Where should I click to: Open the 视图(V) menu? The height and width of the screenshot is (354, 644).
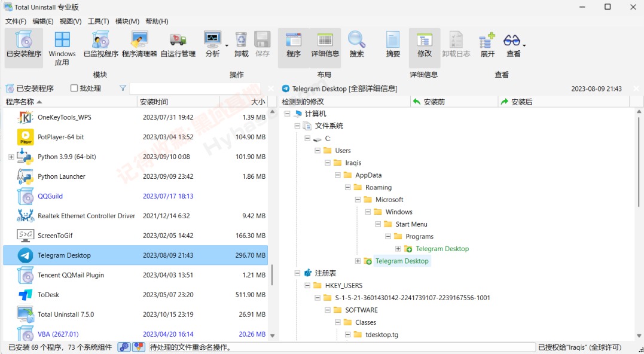point(70,22)
